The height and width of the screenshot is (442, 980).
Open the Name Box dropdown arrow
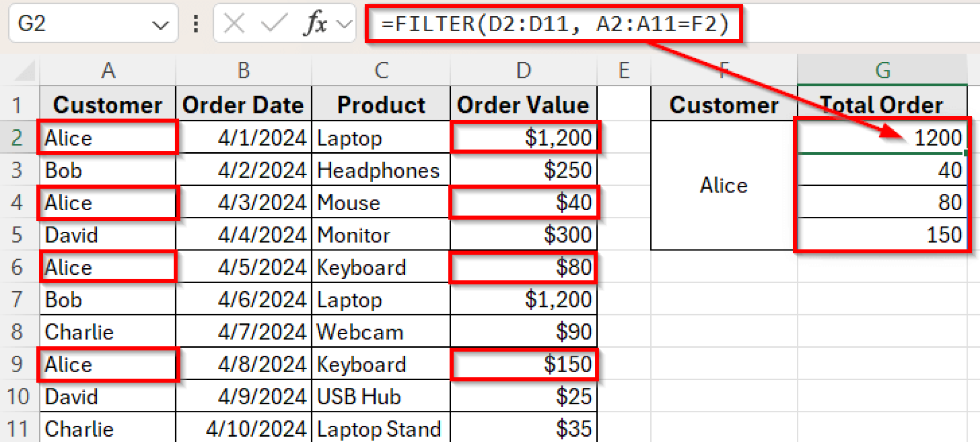[161, 23]
